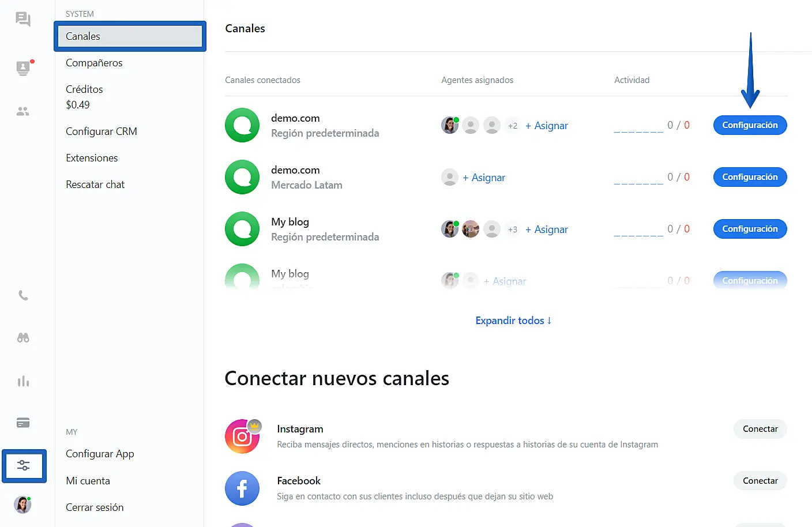Open the +3 agents badge for My blog

click(x=512, y=229)
